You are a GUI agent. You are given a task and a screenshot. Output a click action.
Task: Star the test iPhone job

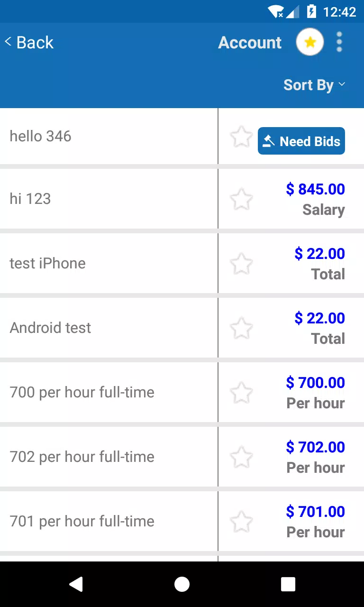(x=241, y=264)
